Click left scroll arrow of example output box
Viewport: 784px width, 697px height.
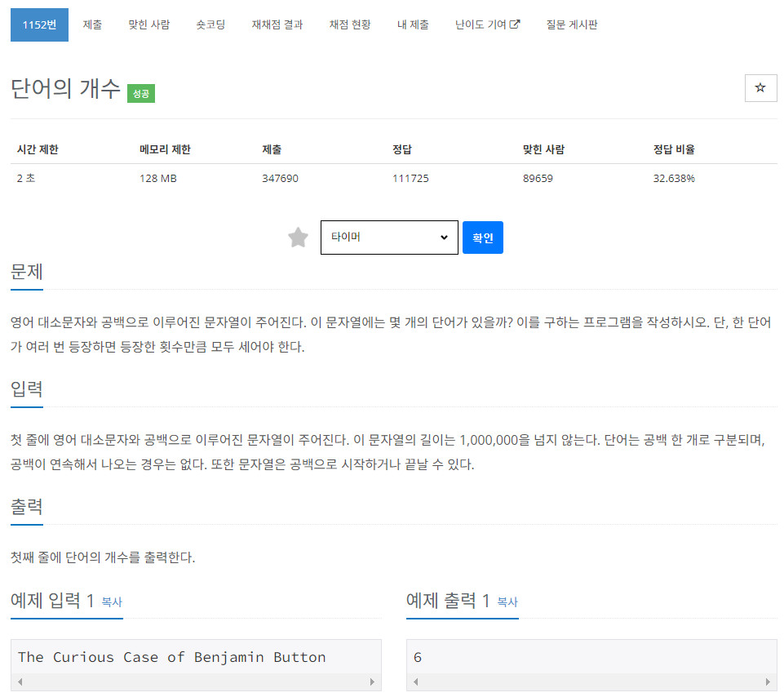click(x=415, y=681)
